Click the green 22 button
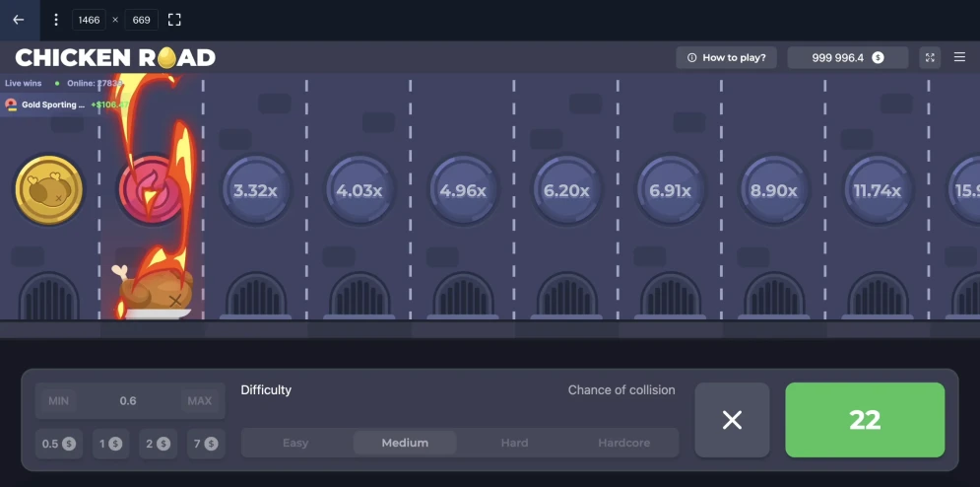Screen dimensions: 980x487 [865, 420]
